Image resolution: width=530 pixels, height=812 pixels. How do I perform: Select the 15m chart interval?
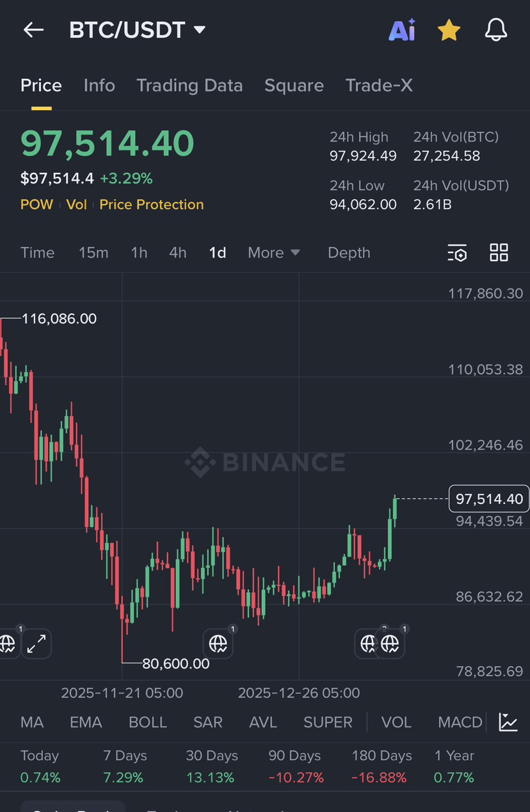coord(93,253)
